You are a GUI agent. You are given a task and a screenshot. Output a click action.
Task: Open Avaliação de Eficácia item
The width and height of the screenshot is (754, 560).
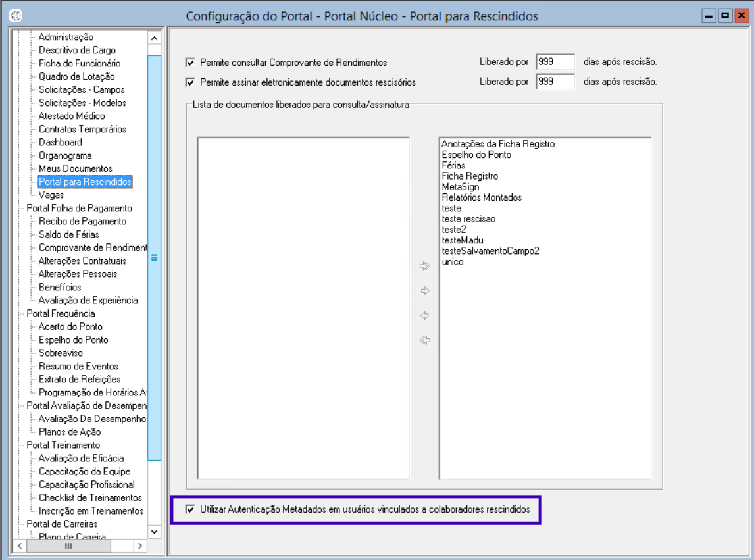pyautogui.click(x=81, y=459)
